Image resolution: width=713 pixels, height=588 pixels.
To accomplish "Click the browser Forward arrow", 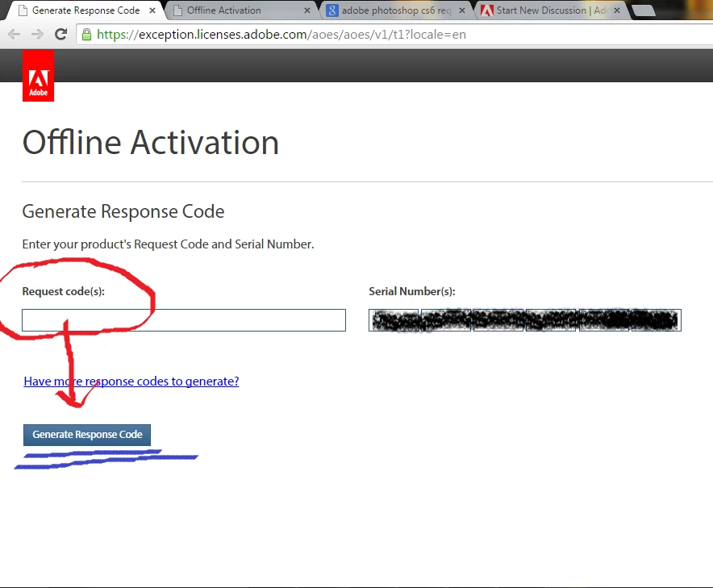I will click(x=37, y=35).
